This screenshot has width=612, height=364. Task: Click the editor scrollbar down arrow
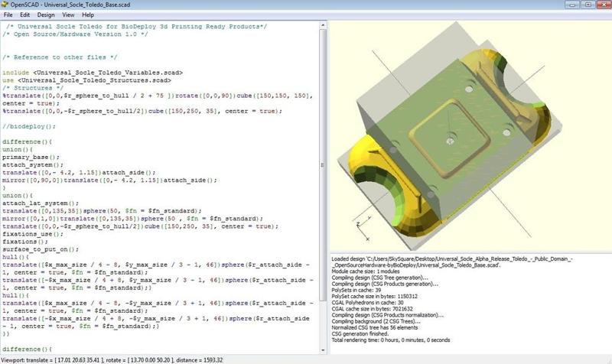click(323, 350)
